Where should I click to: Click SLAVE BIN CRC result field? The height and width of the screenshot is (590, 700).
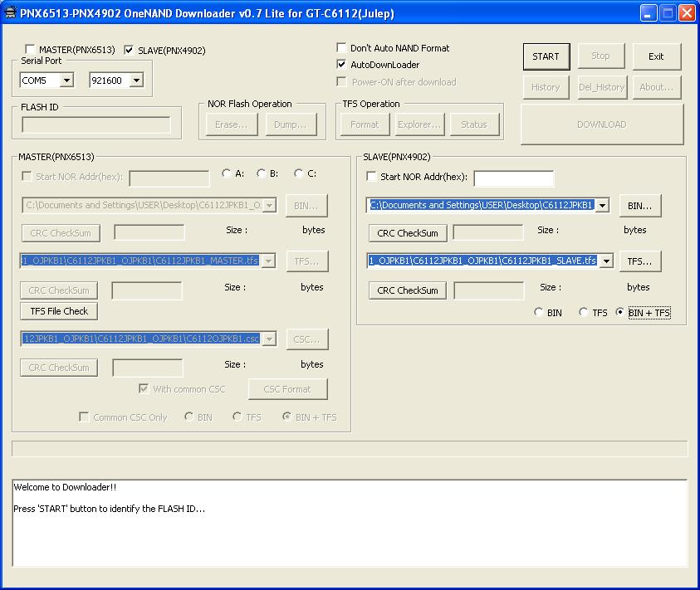pyautogui.click(x=488, y=232)
